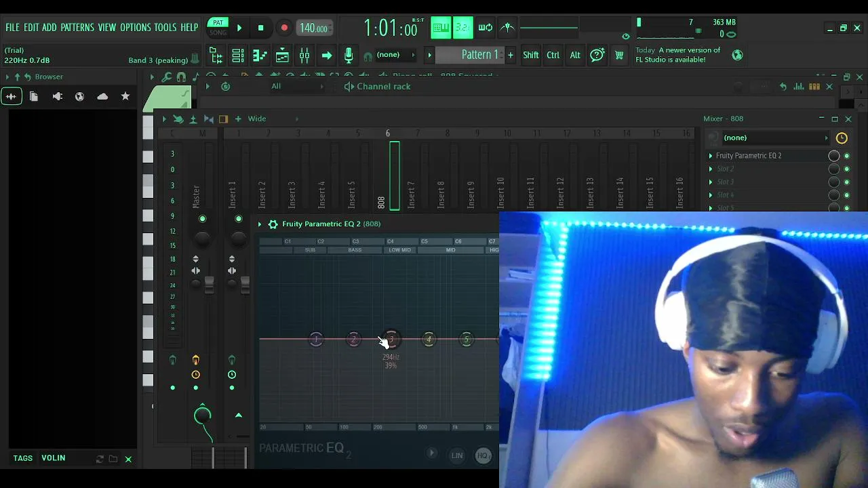Toggle the 3.2 recording countdown

[462, 27]
